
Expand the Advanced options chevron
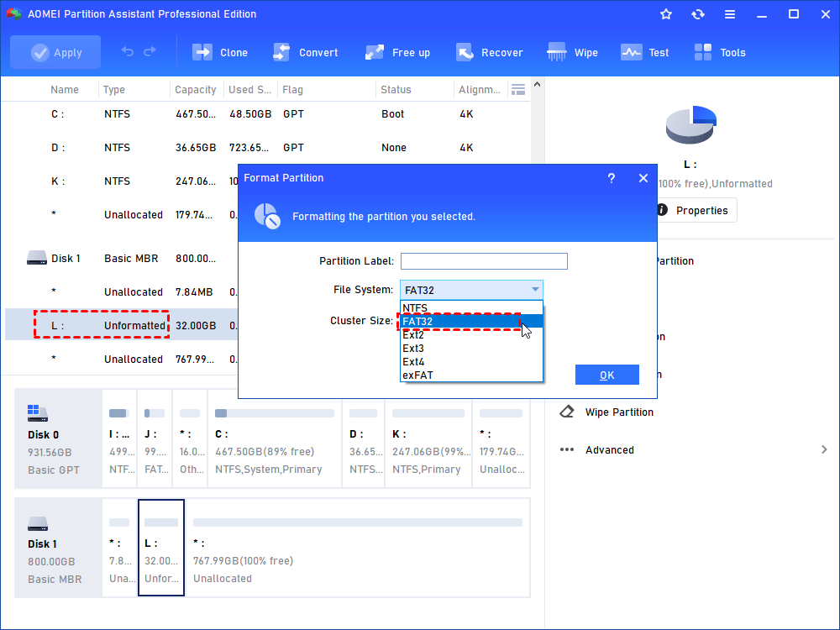pos(824,450)
